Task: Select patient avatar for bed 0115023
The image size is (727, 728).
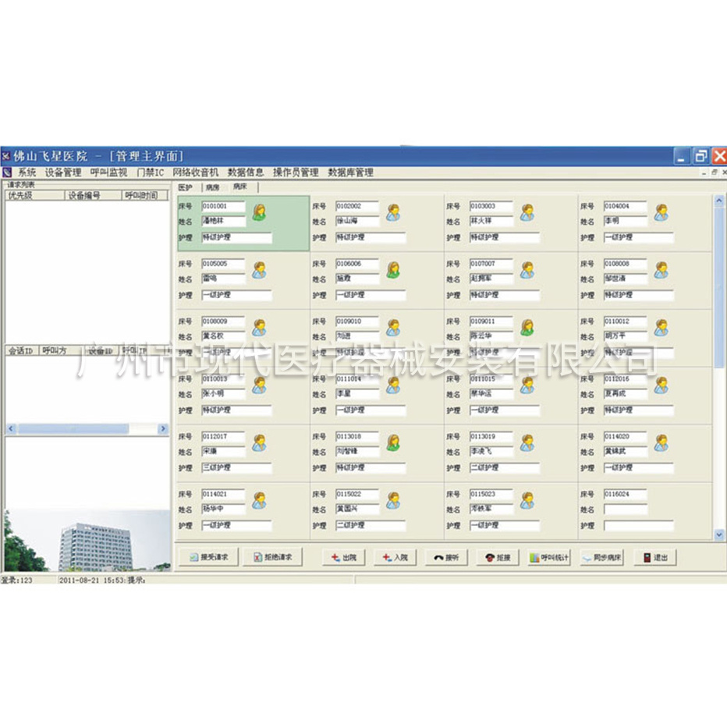Action: tap(527, 500)
